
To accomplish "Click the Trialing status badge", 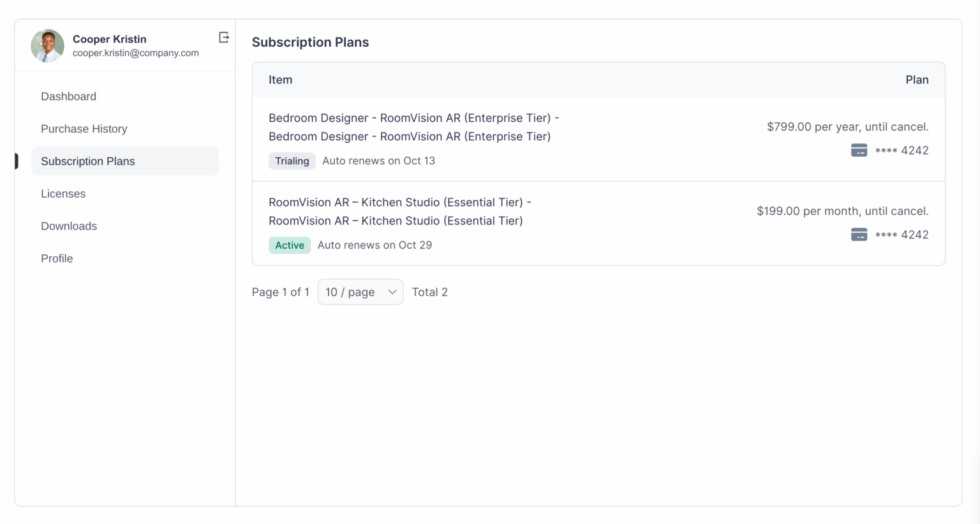I will click(x=292, y=161).
